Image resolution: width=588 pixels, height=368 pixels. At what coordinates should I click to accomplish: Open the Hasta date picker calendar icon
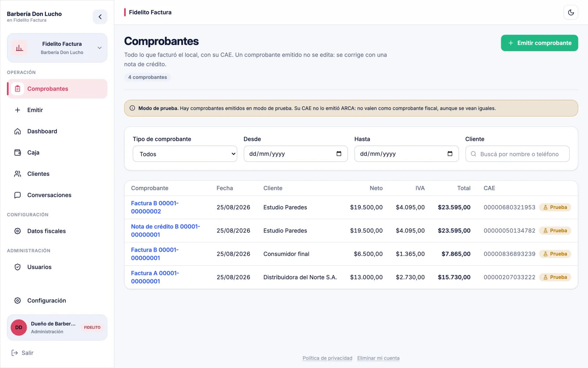[x=450, y=154]
